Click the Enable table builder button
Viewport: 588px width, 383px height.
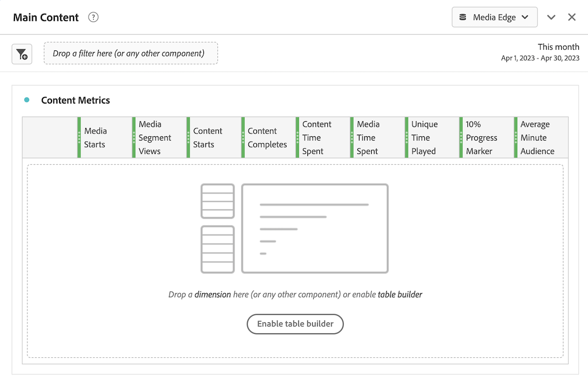click(295, 324)
